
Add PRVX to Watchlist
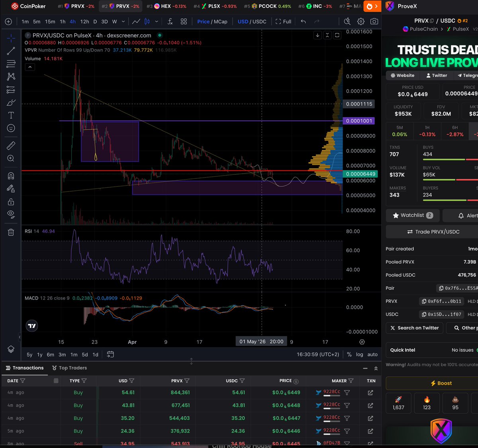click(413, 215)
